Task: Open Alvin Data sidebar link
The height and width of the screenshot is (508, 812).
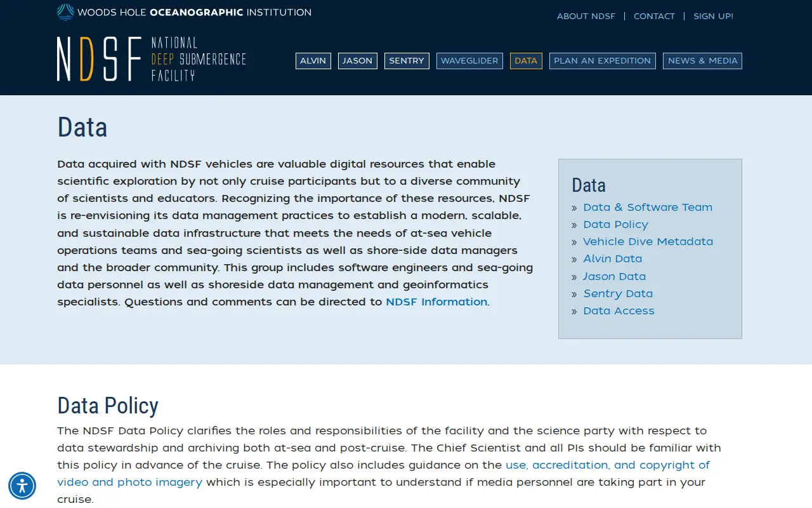Action: (612, 258)
